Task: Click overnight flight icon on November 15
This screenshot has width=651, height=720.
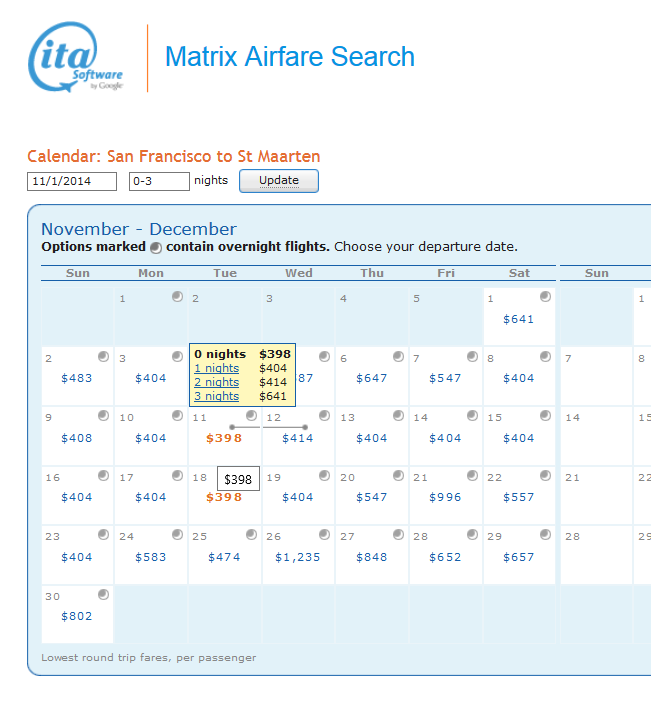Action: pyautogui.click(x=545, y=416)
